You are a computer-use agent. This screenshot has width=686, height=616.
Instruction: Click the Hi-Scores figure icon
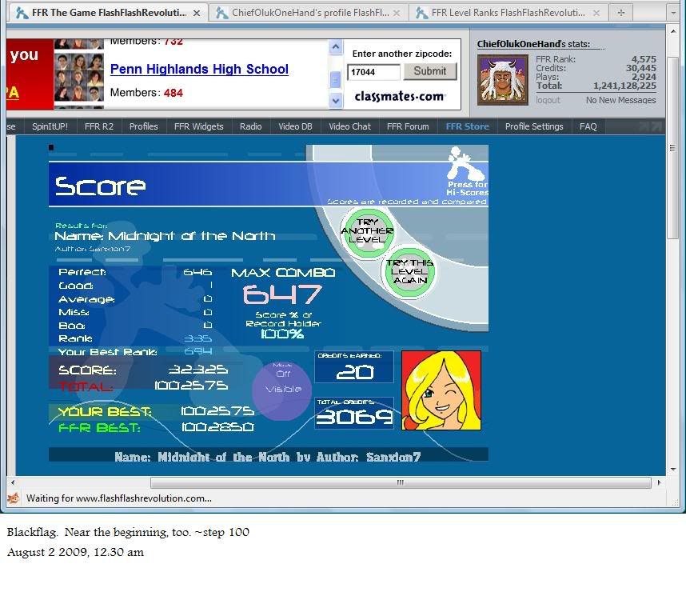(467, 163)
